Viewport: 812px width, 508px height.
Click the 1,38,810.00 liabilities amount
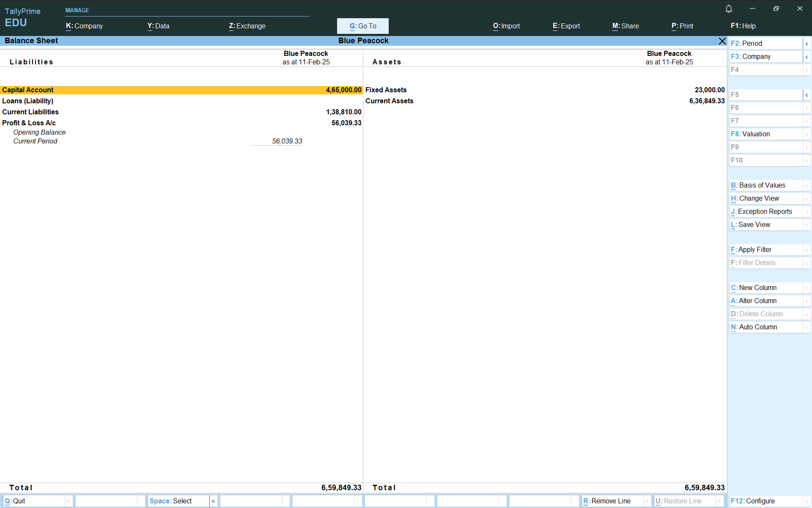point(343,112)
